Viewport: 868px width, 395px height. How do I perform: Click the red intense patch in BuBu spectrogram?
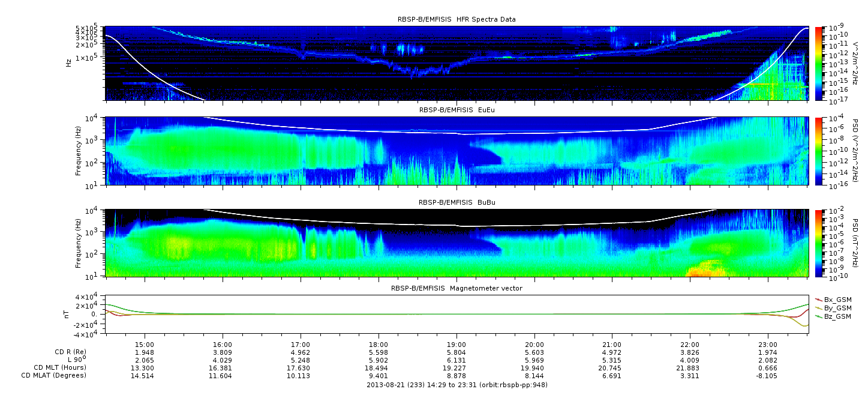click(x=704, y=270)
